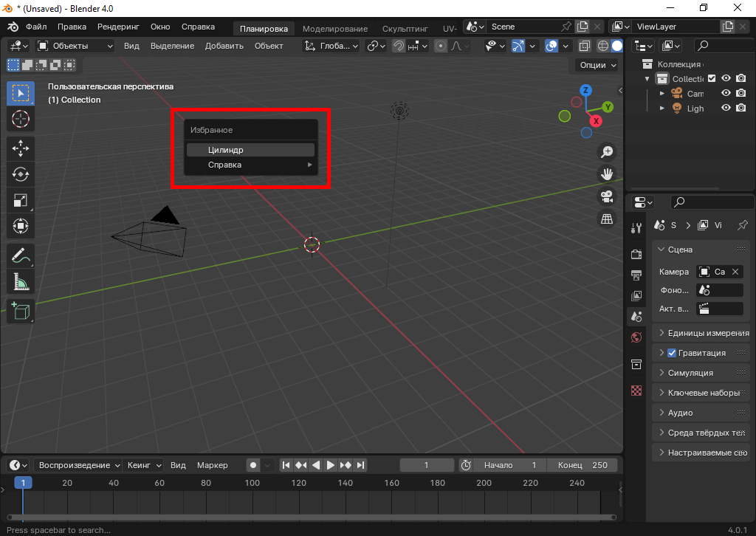Select the Scale tool icon
This screenshot has width=756, height=536.
point(21,199)
